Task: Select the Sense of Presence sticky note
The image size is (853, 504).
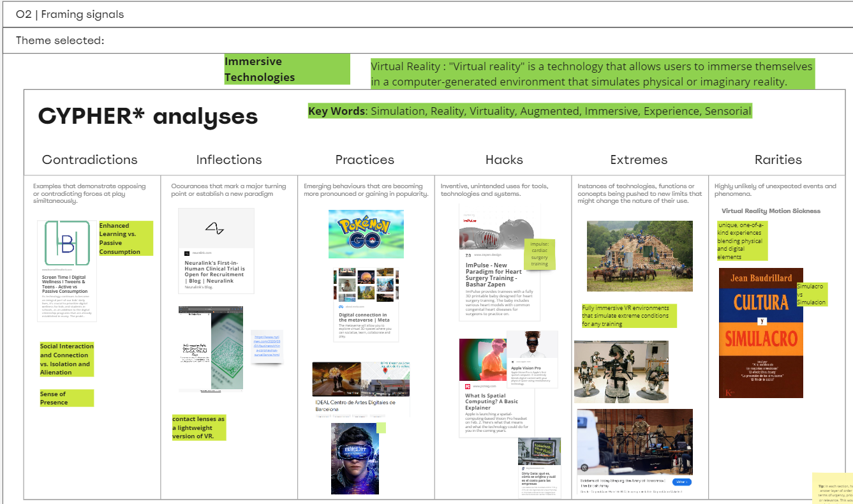Action: click(66, 398)
